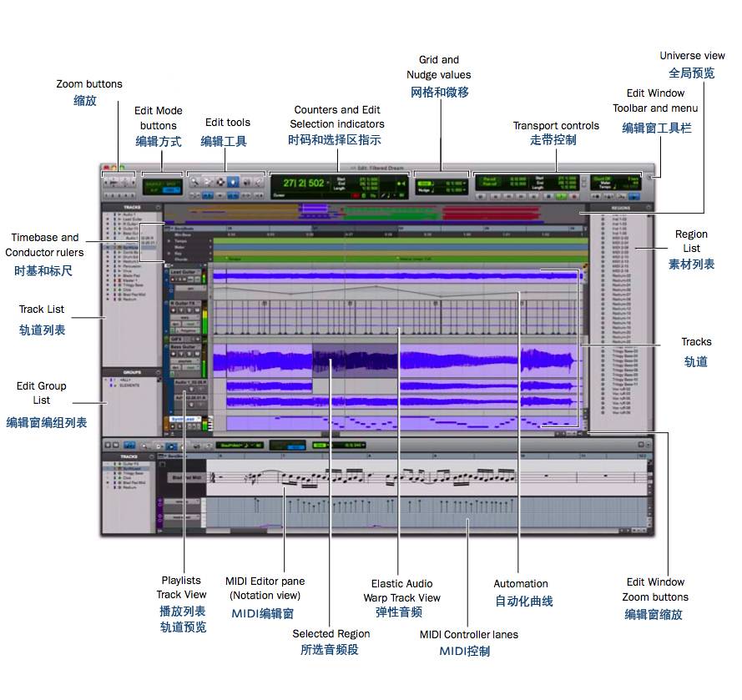The width and height of the screenshot is (742, 700).
Task: Select the Pencil tool
Action: (x=259, y=181)
